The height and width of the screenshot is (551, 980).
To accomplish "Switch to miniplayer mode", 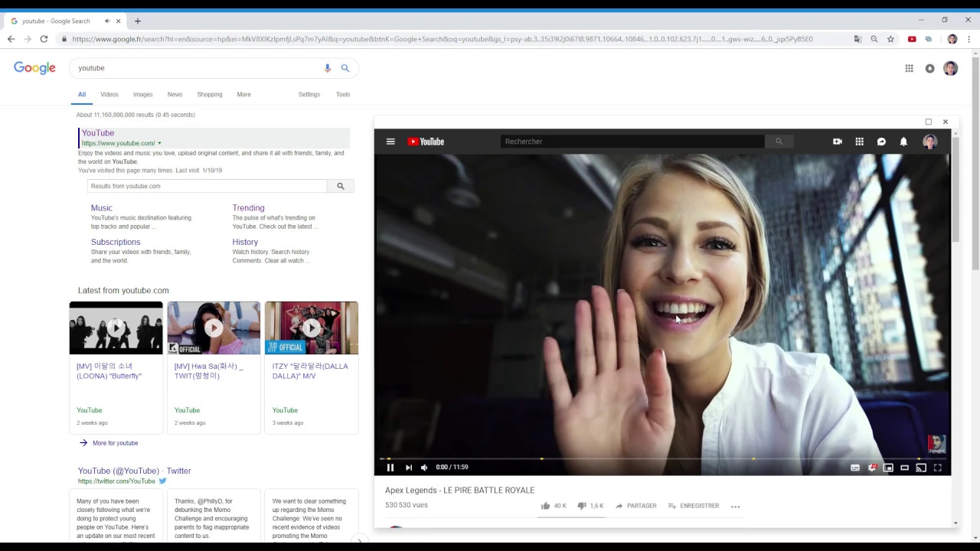I will click(888, 468).
